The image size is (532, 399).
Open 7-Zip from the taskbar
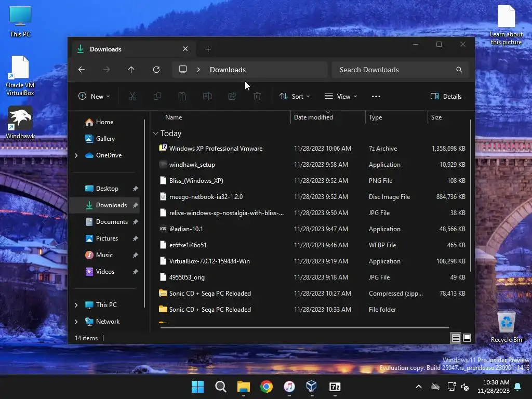335,387
